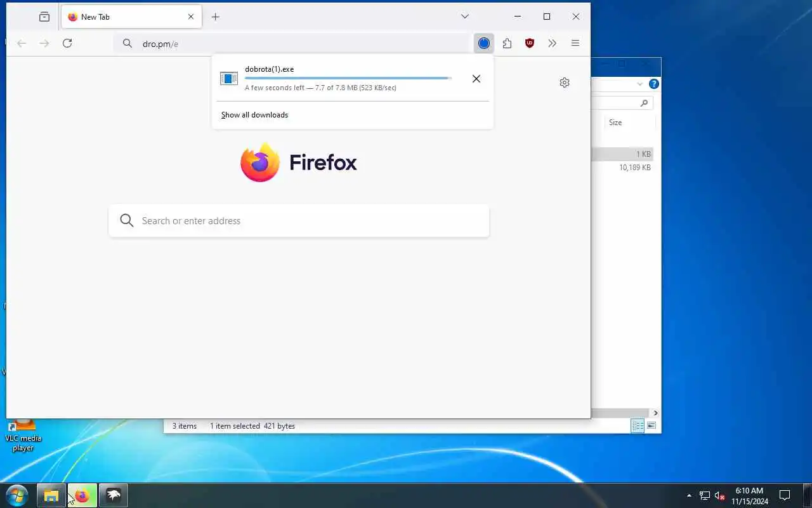Screen dimensions: 812x508
Task: Open Show all downloads link
Action: 254,115
